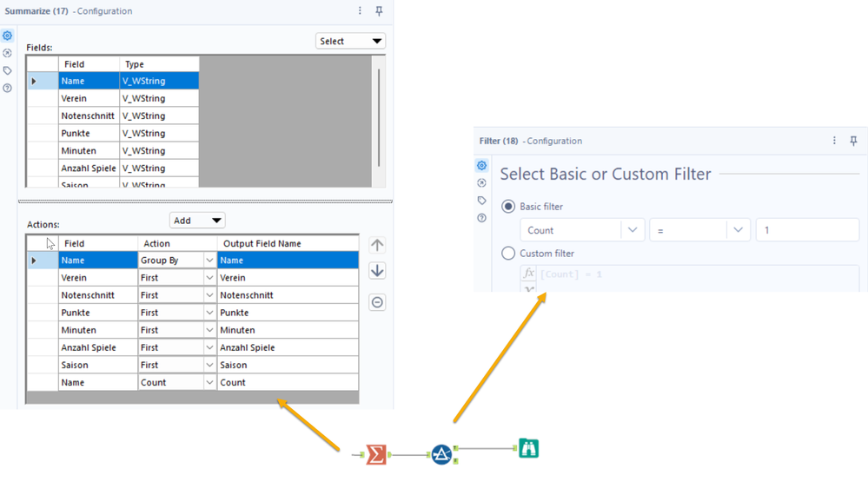
Task: Remove selected action with minus button
Action: click(x=377, y=302)
